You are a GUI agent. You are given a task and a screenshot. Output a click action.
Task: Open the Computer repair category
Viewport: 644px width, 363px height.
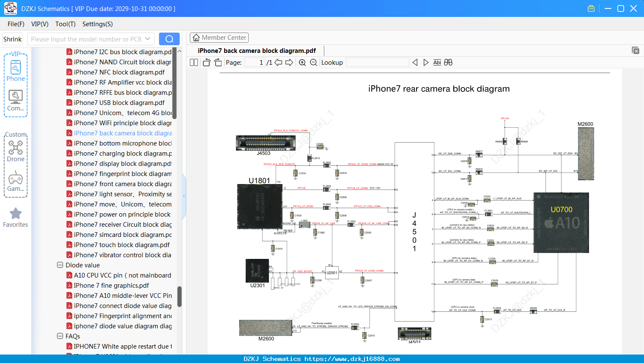point(16,100)
